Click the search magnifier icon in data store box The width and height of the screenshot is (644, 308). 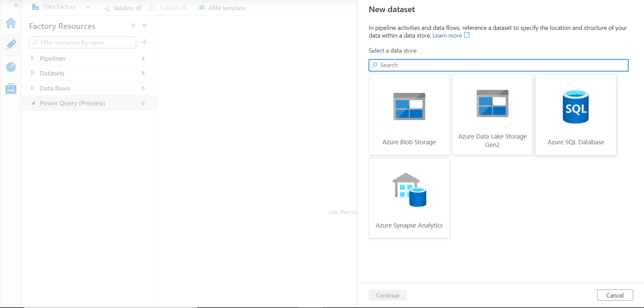[375, 65]
